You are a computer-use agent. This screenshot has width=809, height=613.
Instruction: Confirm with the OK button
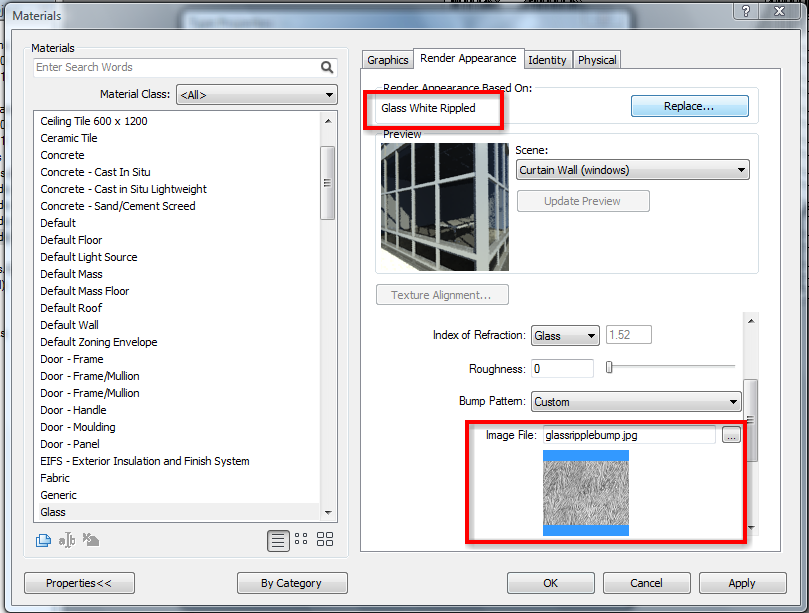[551, 583]
